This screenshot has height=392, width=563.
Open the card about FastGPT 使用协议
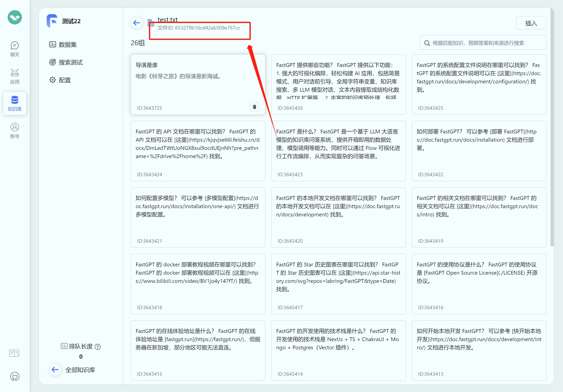[x=479, y=284]
